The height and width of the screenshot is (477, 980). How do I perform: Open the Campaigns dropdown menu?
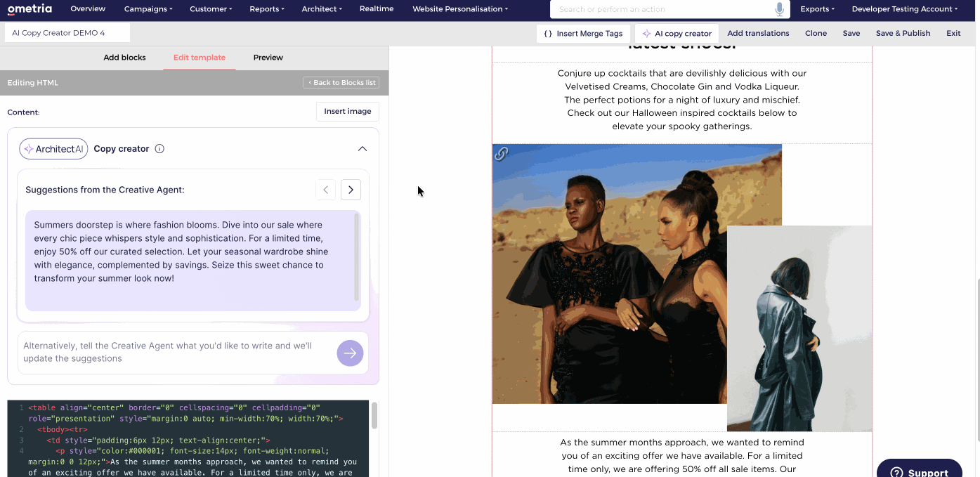(x=148, y=9)
